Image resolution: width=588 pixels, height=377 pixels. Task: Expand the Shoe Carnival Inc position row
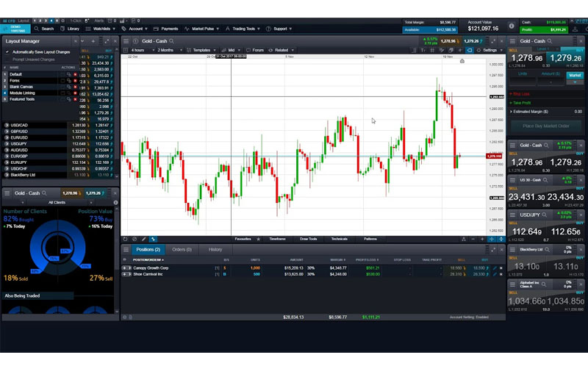point(126,274)
